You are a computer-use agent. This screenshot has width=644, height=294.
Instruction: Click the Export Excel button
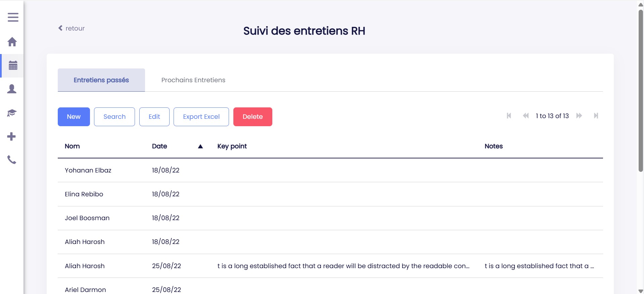coord(201,117)
